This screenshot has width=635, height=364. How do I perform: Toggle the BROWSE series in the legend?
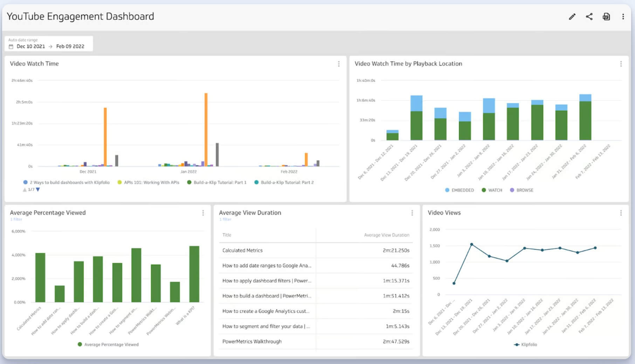[522, 190]
